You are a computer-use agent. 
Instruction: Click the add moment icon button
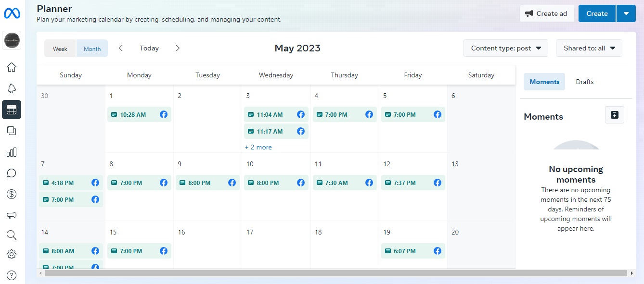(614, 115)
